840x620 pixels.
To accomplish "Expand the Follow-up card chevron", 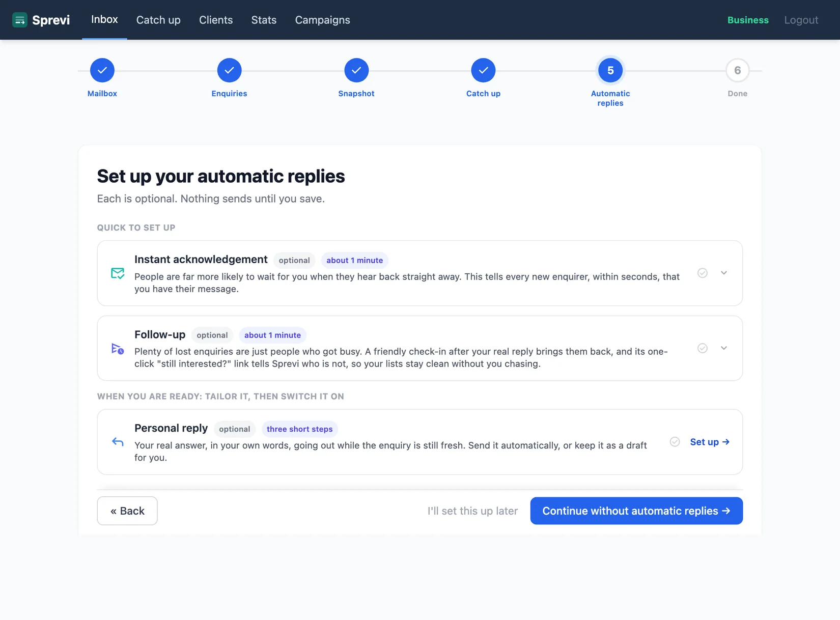I will (724, 348).
